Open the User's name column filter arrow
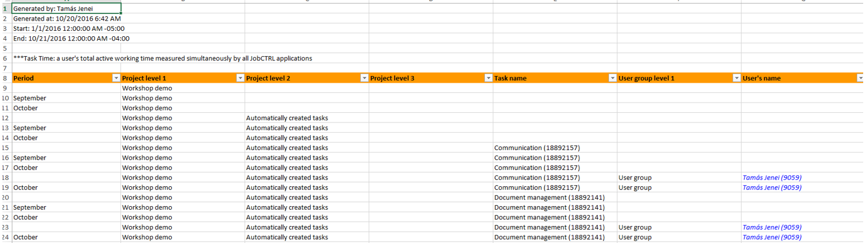Viewport: 868px width, 243px height. click(x=860, y=78)
